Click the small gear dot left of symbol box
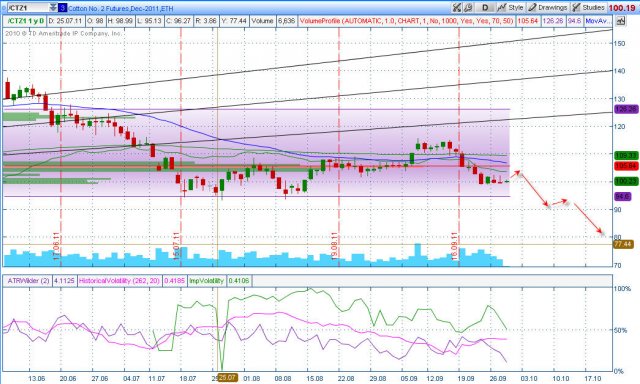 pyautogui.click(x=4, y=8)
